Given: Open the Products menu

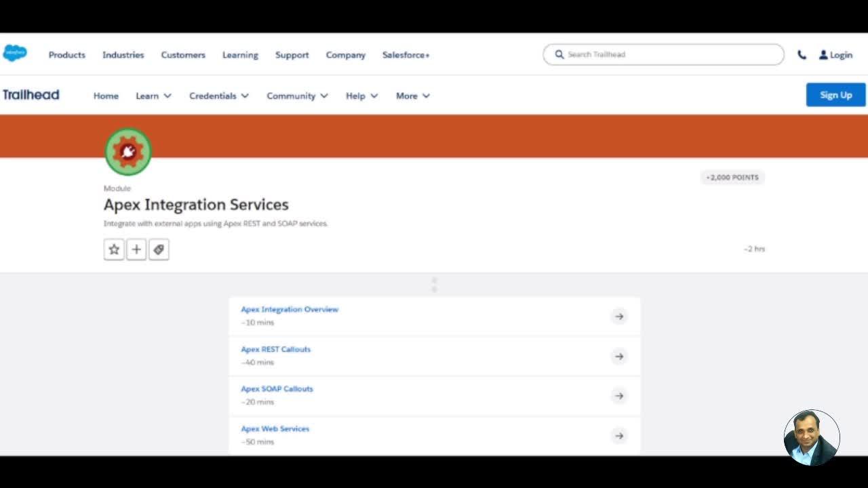Looking at the screenshot, I should coord(67,55).
